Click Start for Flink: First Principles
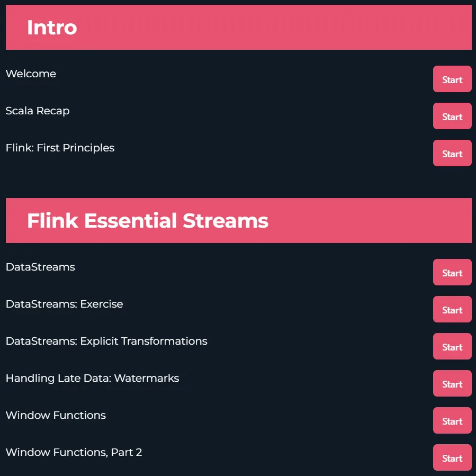Screen dimensions: 476x476 pos(452,153)
